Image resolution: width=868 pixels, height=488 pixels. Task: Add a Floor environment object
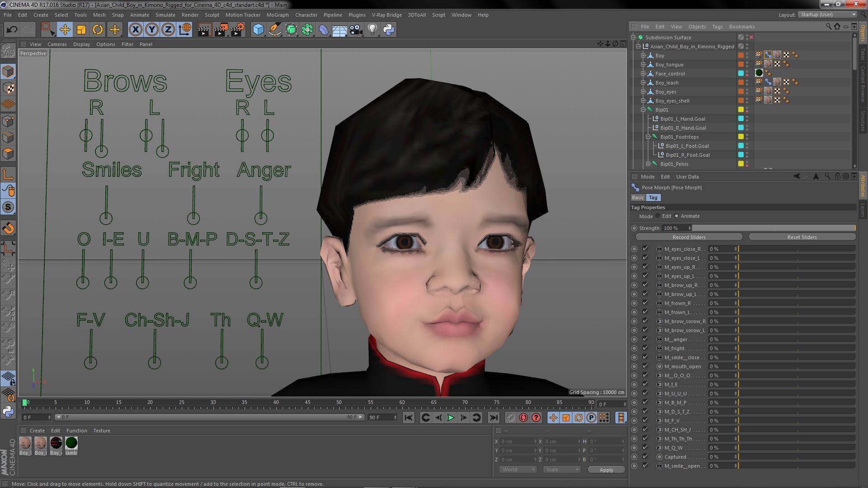pos(340,30)
